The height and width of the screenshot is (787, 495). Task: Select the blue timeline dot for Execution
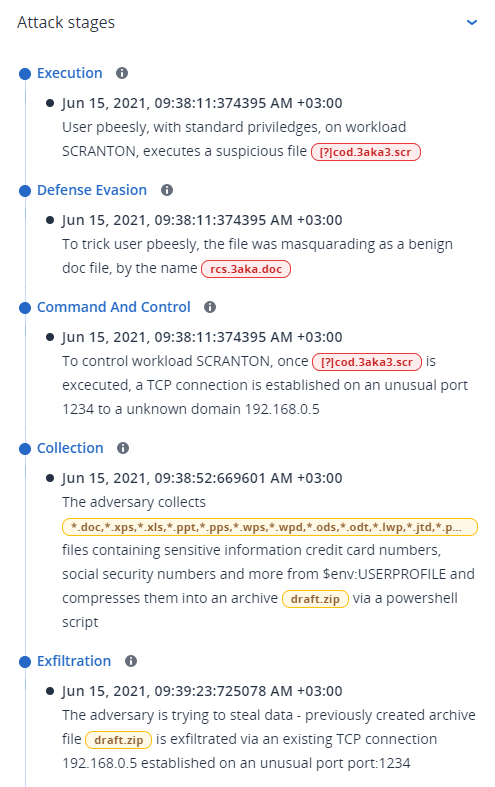click(x=25, y=74)
